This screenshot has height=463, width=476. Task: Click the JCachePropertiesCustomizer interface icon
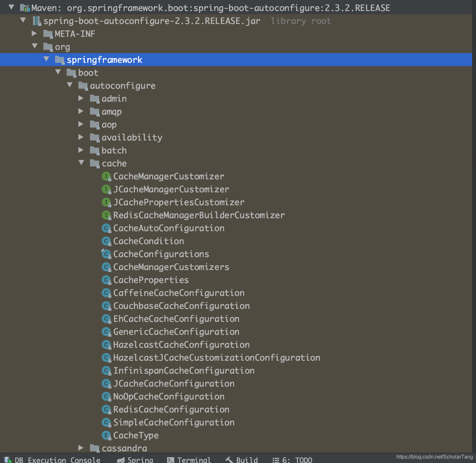[x=106, y=202]
